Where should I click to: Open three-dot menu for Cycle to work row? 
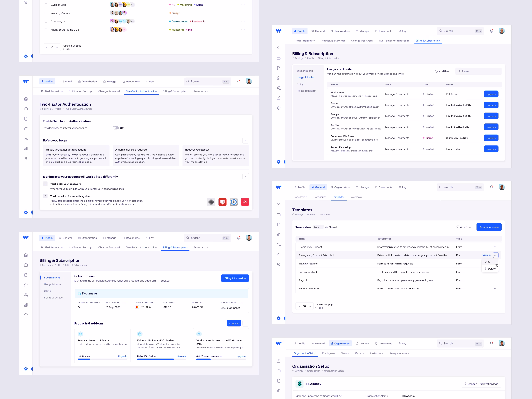(x=243, y=5)
